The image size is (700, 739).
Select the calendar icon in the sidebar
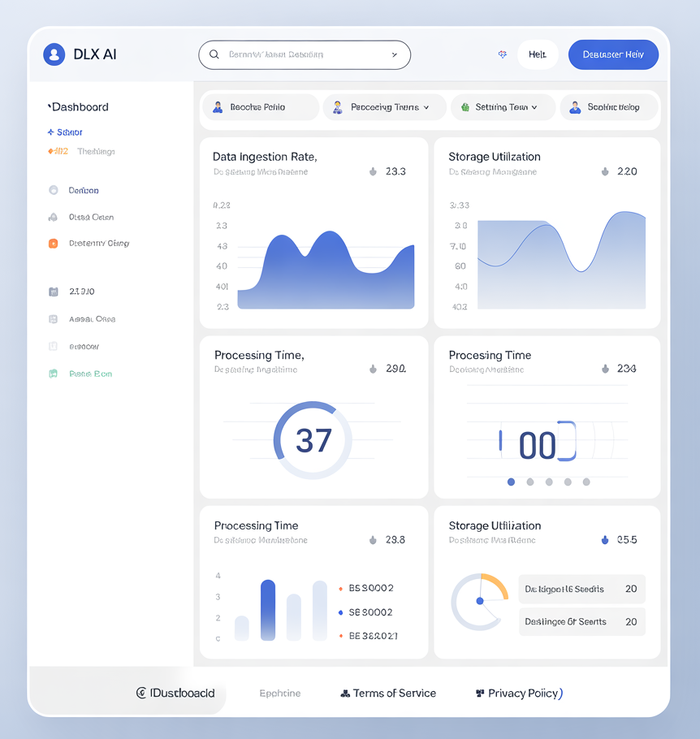(x=53, y=292)
